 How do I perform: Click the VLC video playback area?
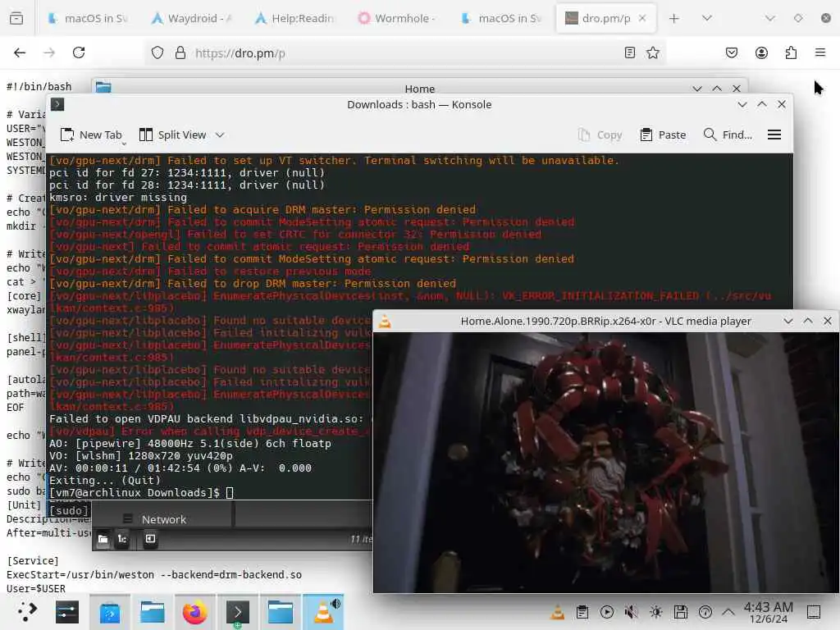[x=606, y=463]
